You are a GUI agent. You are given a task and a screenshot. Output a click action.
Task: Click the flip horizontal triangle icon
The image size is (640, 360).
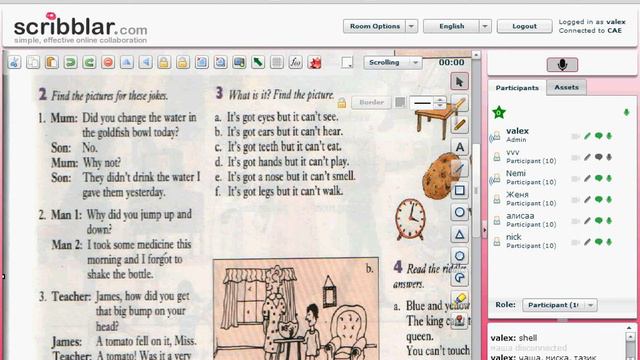coord(146,62)
